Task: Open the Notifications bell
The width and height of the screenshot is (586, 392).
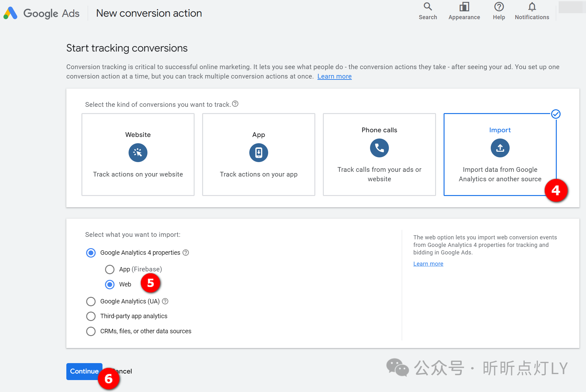Action: pyautogui.click(x=532, y=7)
